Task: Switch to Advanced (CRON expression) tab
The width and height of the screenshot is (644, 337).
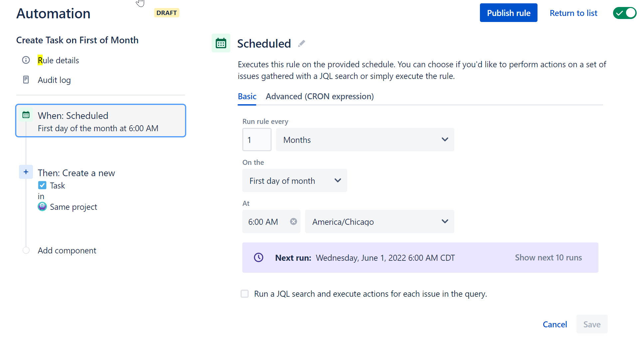Action: click(x=320, y=96)
